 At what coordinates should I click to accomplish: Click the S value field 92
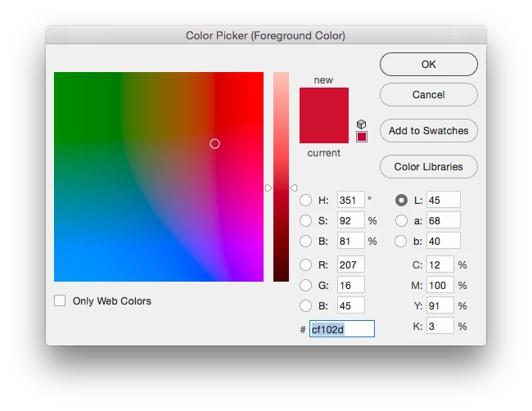[x=351, y=220]
